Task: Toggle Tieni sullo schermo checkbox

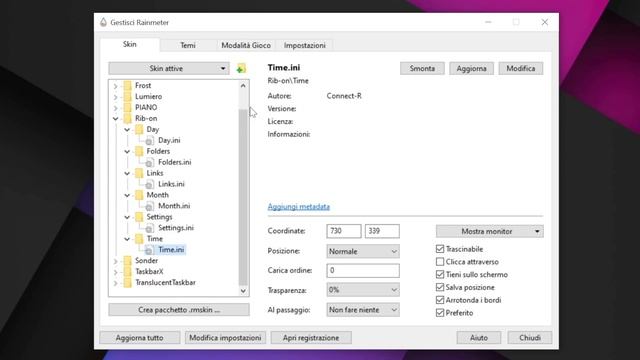Action: [440, 274]
